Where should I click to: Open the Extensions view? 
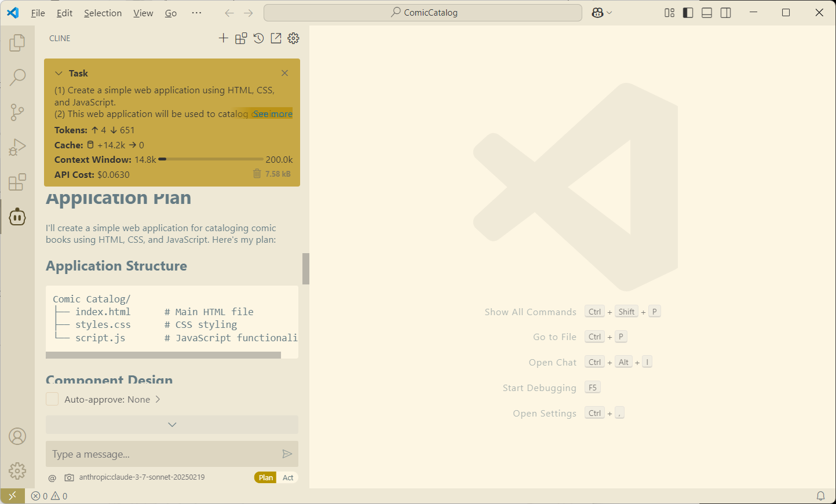point(17,182)
